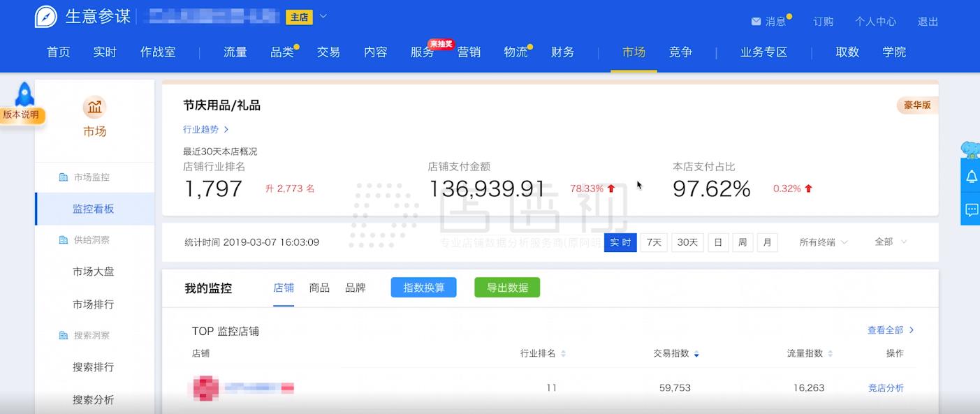Select the 30天 time period
The image size is (980, 414).
click(687, 242)
